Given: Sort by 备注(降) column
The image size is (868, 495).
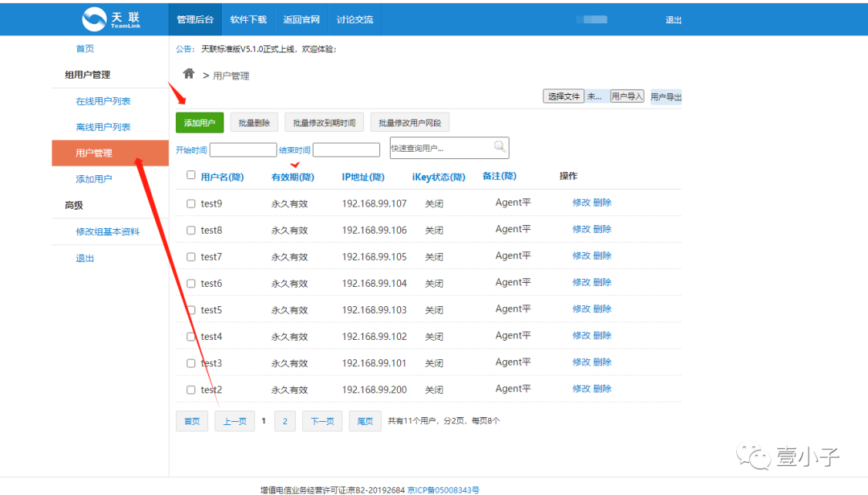Looking at the screenshot, I should click(x=499, y=176).
